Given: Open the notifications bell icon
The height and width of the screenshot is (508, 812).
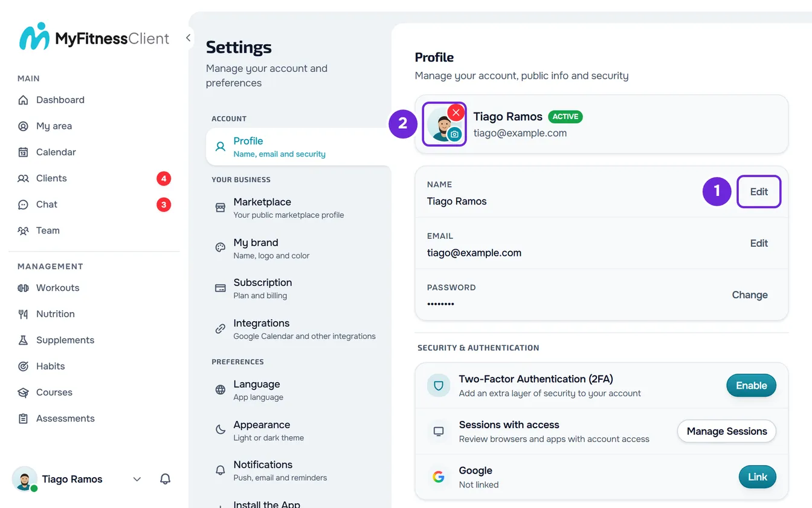Looking at the screenshot, I should pyautogui.click(x=165, y=479).
